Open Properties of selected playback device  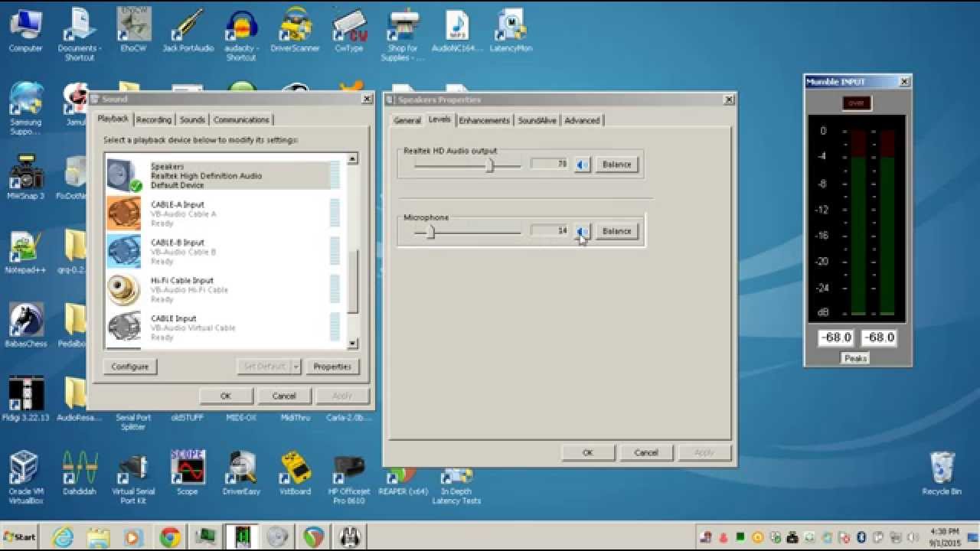(x=332, y=367)
